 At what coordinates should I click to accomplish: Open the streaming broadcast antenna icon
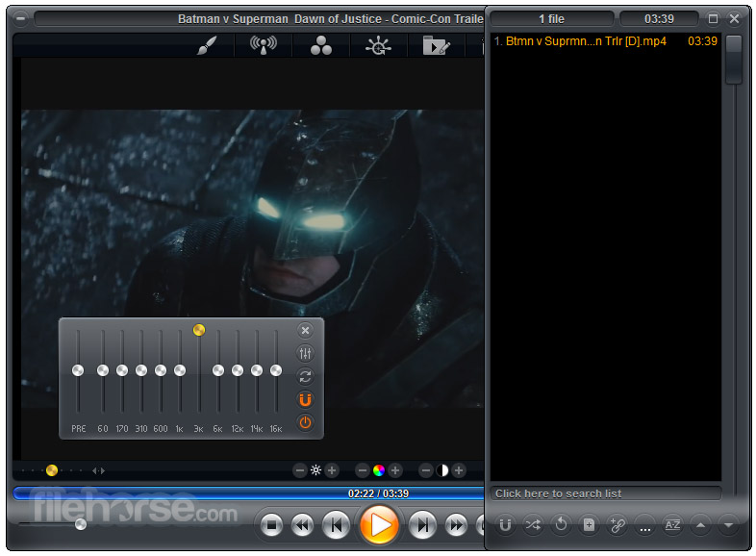click(264, 45)
